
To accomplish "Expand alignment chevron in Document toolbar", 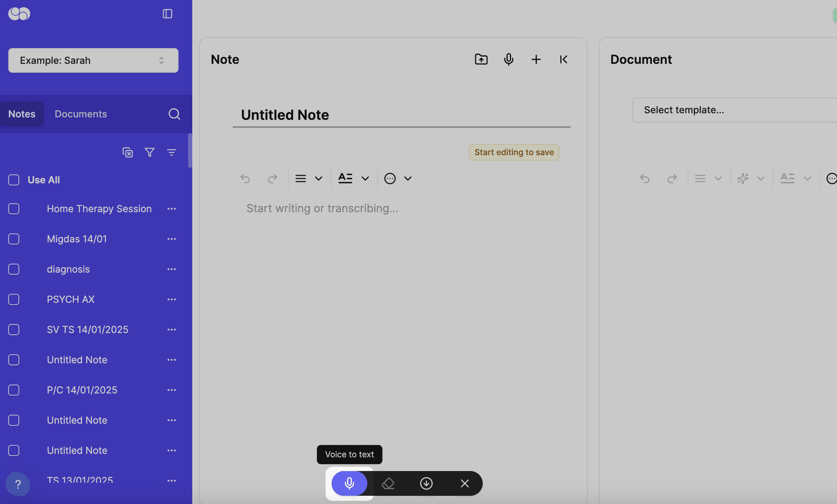I will (718, 178).
